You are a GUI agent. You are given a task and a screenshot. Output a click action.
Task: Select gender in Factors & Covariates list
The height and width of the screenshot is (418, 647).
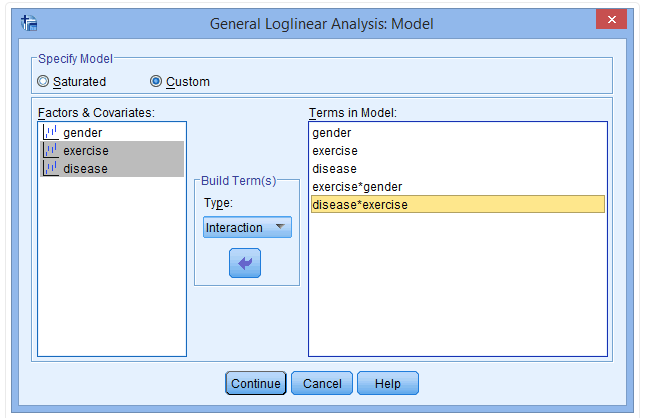82,132
